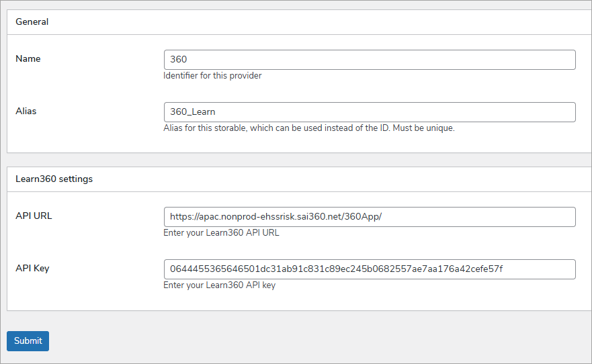Screen dimensions: 592x364
Task: Click the Name field label
Action: 28,59
